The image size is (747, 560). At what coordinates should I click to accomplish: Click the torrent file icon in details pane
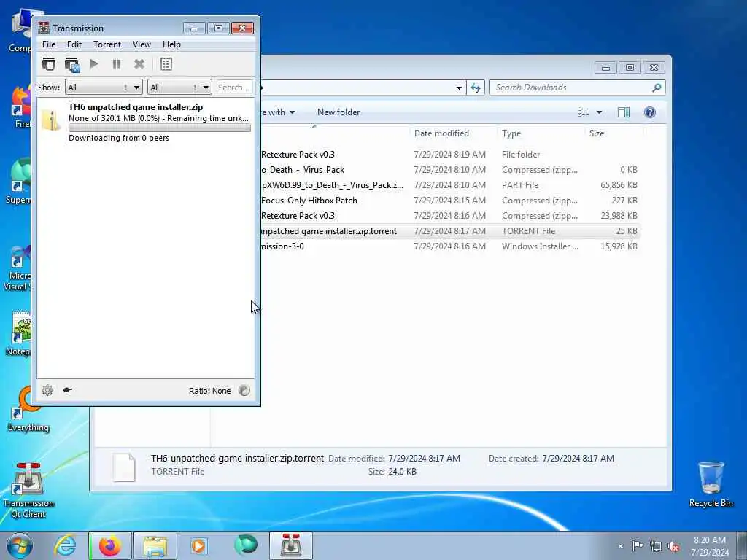point(124,467)
